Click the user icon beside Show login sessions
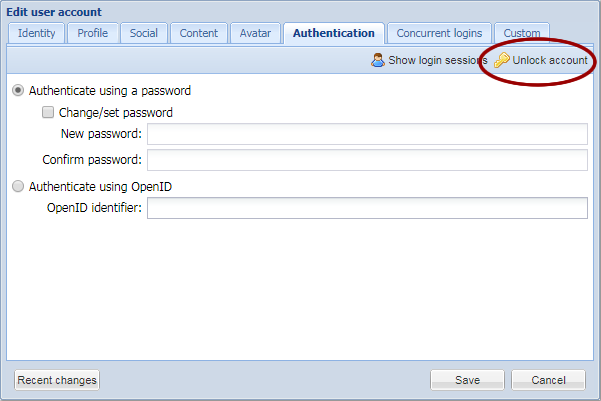601x401 pixels. coord(378,60)
